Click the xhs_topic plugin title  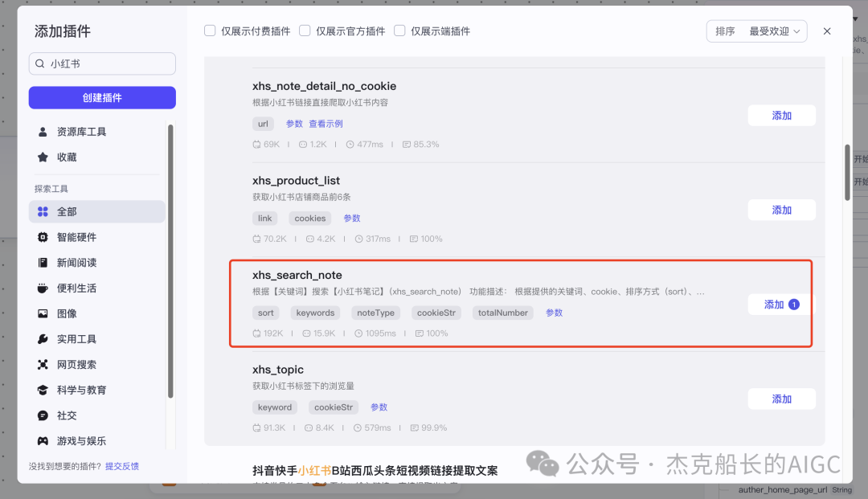[x=278, y=370]
